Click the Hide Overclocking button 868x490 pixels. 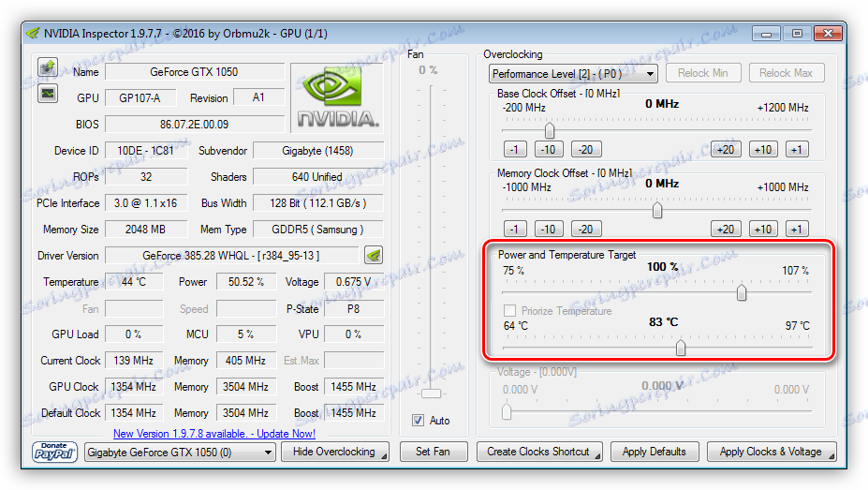coord(334,452)
